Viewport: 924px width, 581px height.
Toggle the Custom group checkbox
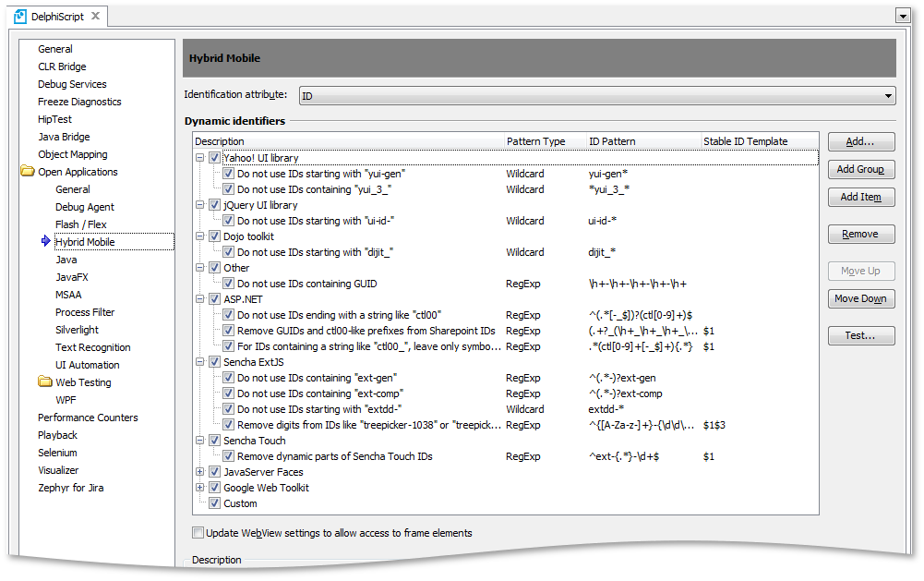(214, 503)
